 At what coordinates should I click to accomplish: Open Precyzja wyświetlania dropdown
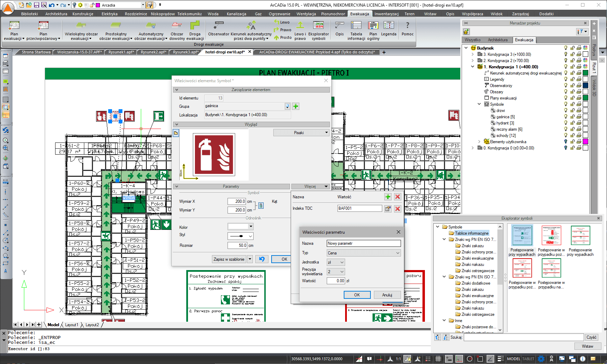(336, 272)
